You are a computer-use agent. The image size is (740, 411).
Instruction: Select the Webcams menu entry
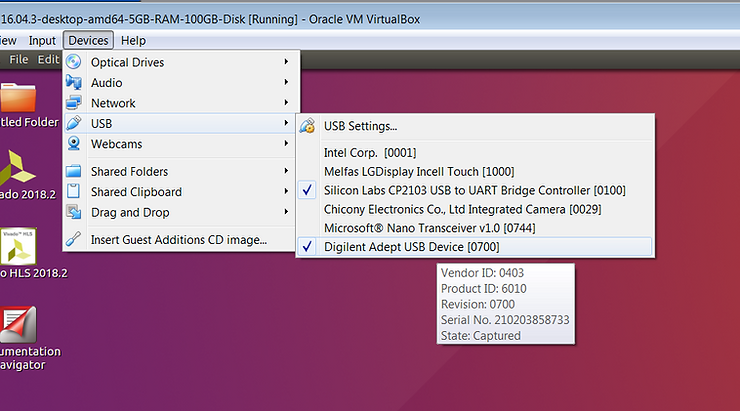181,143
